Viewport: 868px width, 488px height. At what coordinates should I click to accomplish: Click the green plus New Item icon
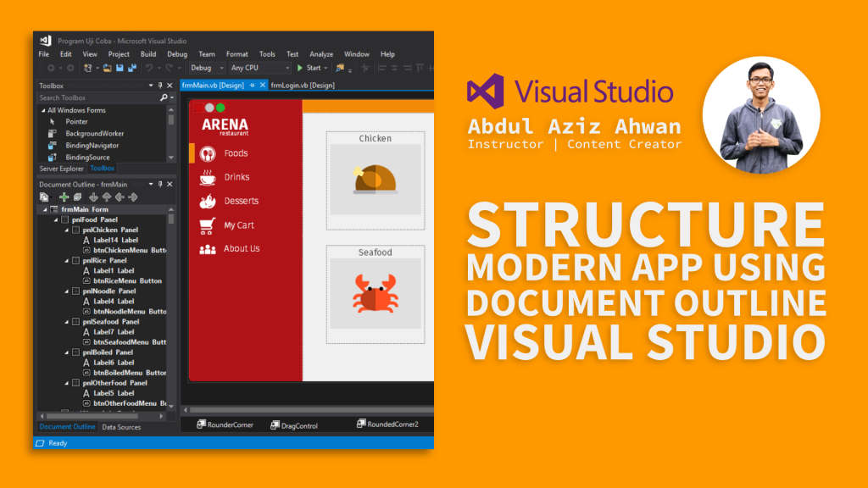64,197
